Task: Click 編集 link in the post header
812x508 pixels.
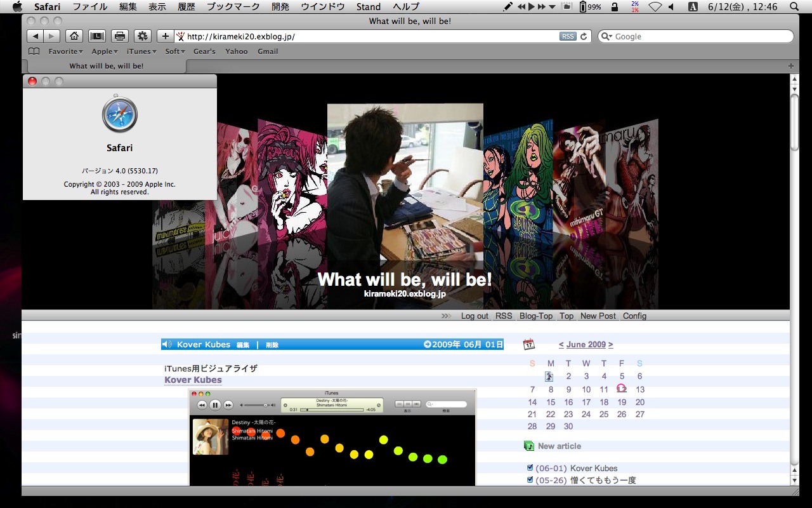Action: coord(243,345)
